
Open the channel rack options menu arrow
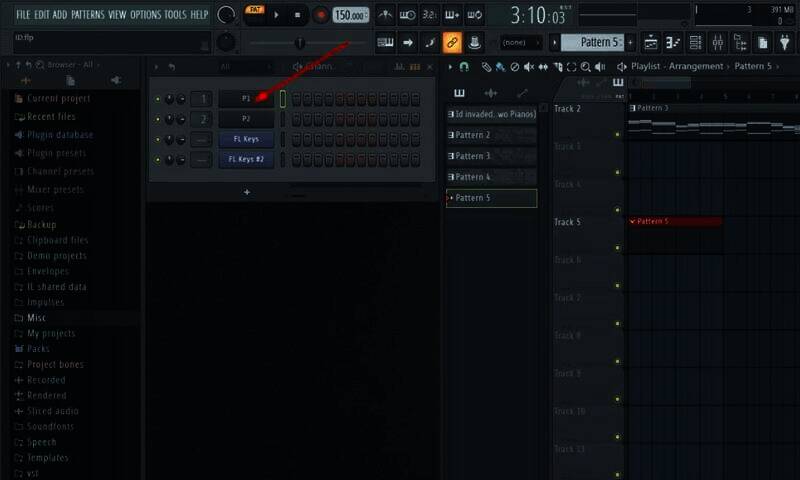156,67
